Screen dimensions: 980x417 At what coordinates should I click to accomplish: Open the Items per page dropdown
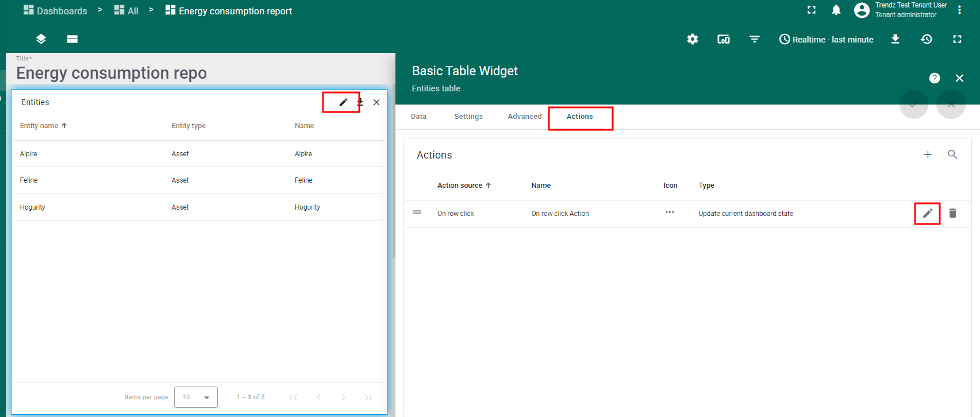pos(196,397)
